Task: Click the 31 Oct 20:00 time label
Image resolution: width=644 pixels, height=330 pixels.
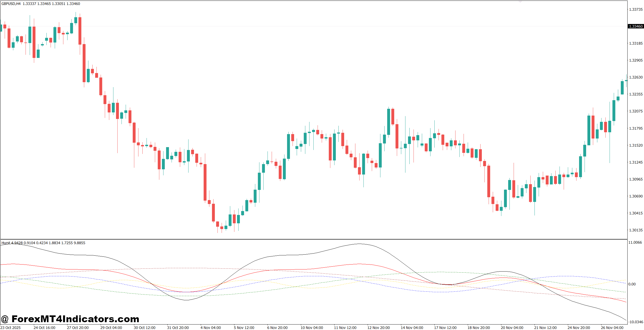Action: [x=178, y=328]
